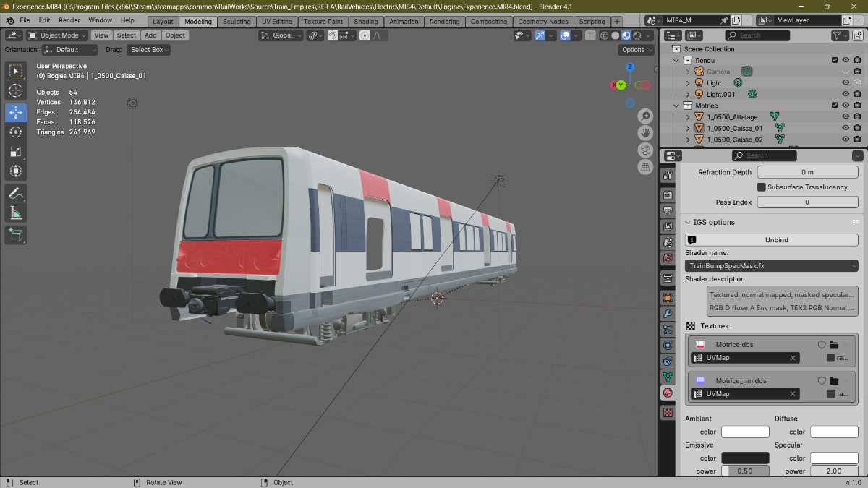Open the Emissive color swatch
The width and height of the screenshot is (868, 488).
[x=745, y=458]
